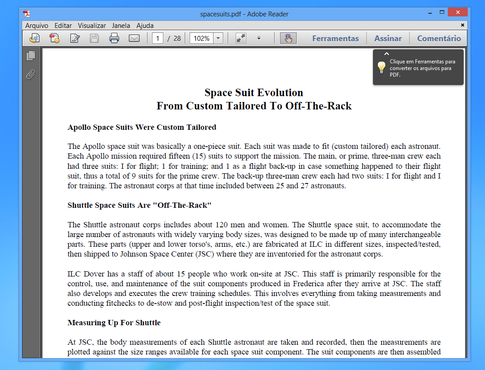Click the Save floppy disk icon

pyautogui.click(x=94, y=38)
